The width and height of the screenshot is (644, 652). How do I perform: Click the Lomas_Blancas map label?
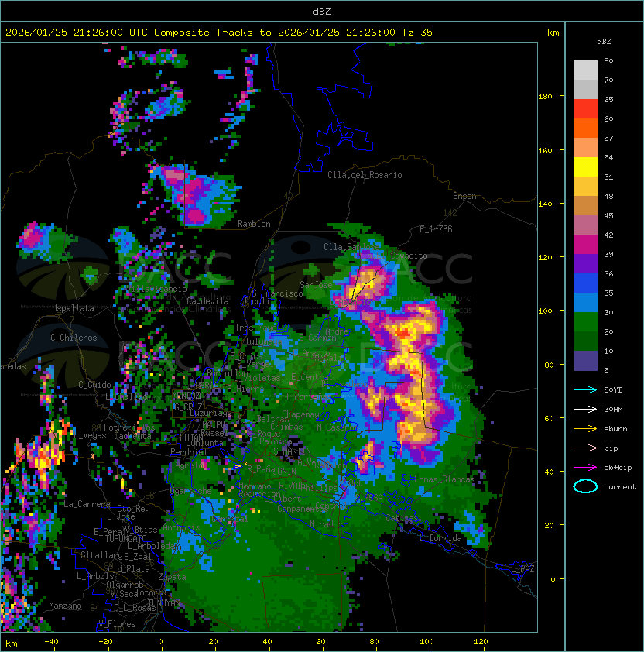tap(444, 479)
